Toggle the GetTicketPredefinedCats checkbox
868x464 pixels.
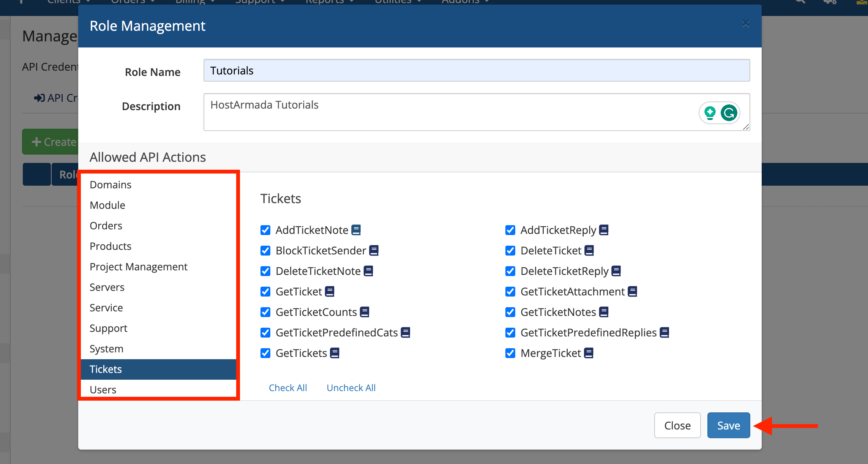[265, 333]
